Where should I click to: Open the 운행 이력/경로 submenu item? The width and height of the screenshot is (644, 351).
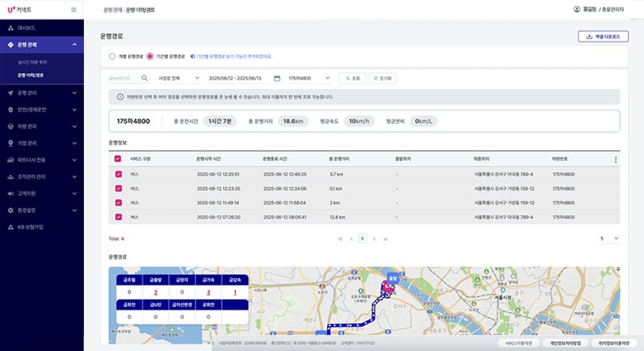click(31, 75)
